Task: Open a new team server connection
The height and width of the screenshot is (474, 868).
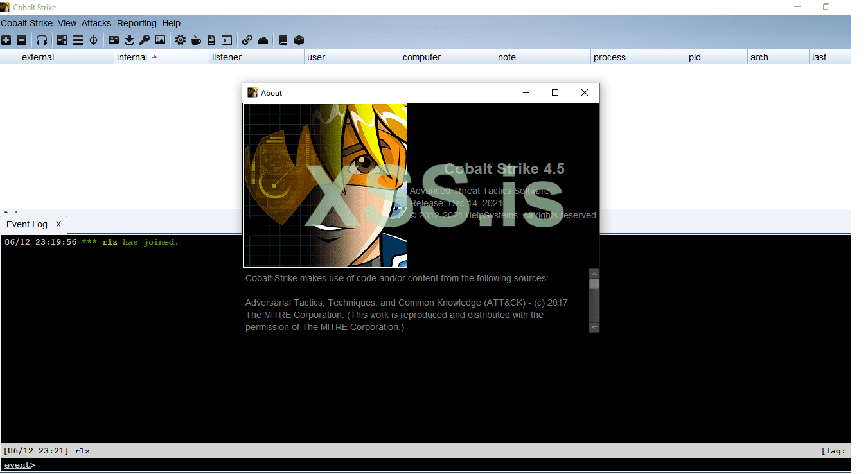Action: tap(6, 40)
